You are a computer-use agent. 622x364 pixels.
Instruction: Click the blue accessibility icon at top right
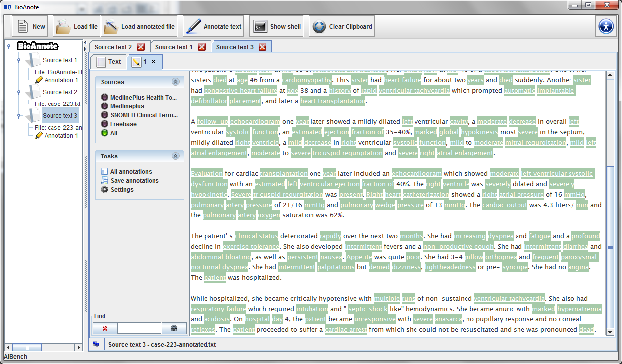point(606,26)
